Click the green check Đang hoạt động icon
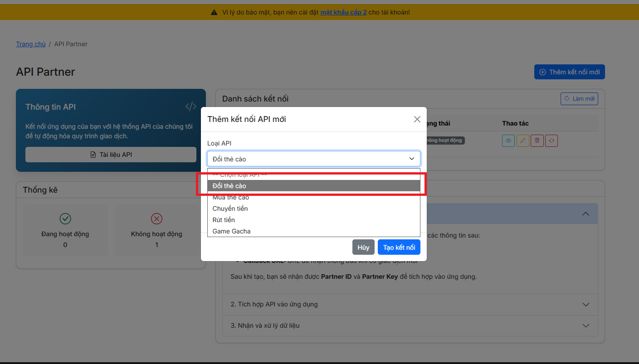The width and height of the screenshot is (639, 364). point(65,219)
